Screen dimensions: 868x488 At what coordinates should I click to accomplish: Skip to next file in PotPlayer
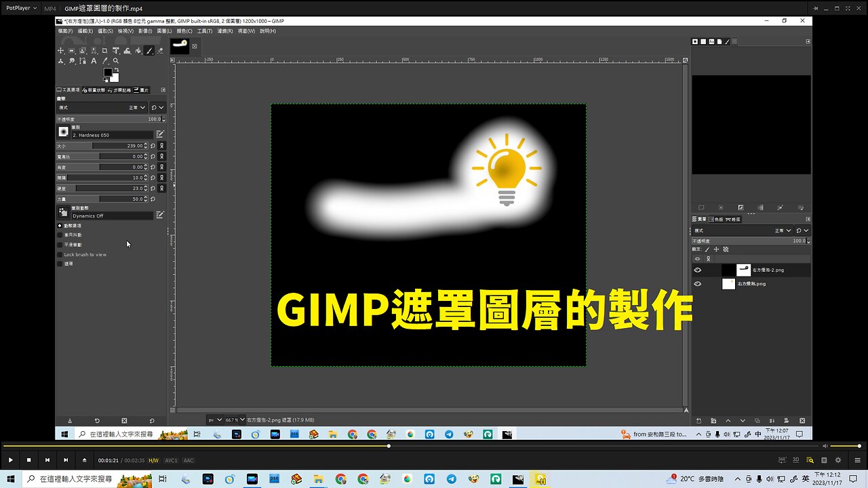[66, 460]
